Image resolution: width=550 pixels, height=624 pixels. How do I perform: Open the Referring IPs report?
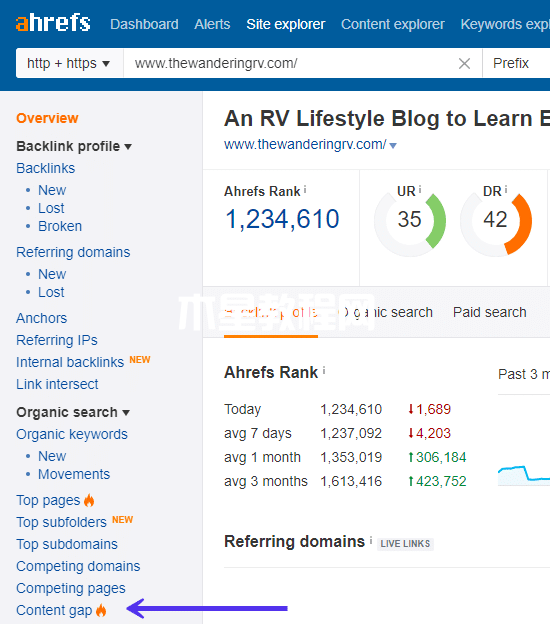(x=57, y=340)
